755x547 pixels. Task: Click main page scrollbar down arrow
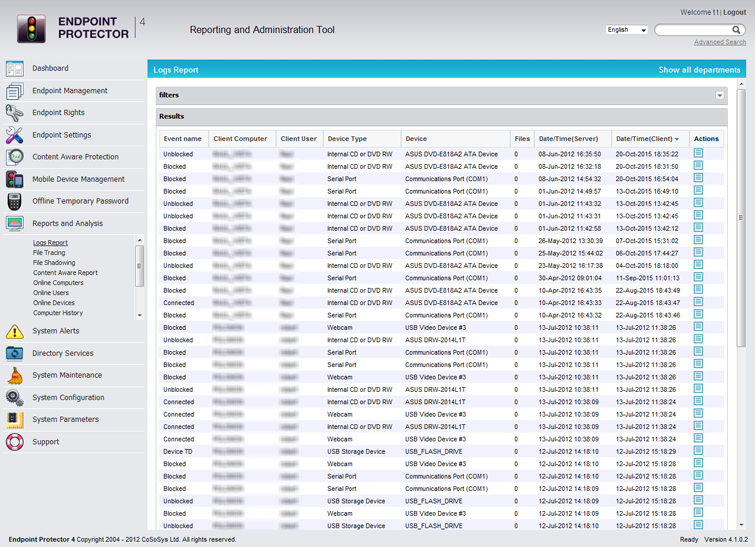point(741,525)
